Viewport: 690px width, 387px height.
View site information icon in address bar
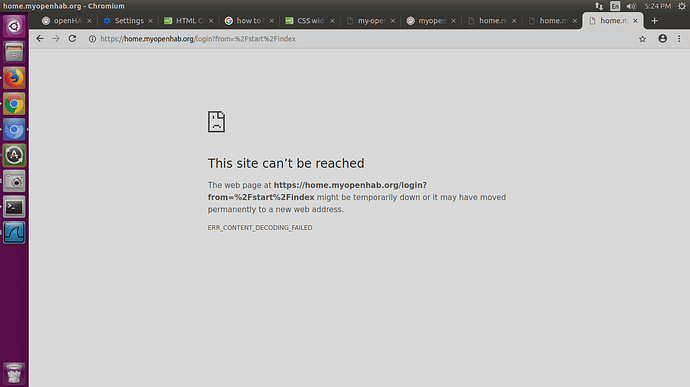click(x=92, y=39)
